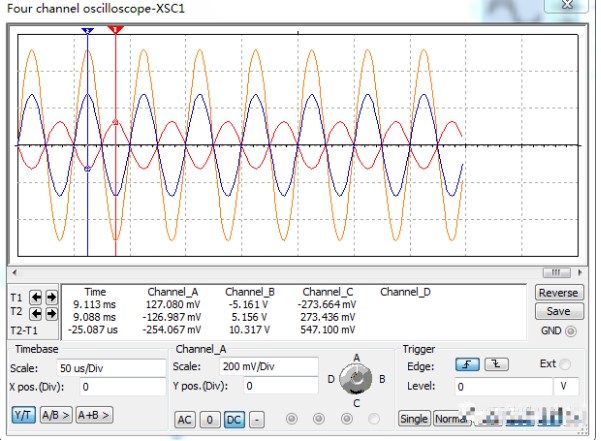Viewport: 601px width, 441px height.
Task: Click T1 cursor left arrow
Action: click(x=37, y=298)
